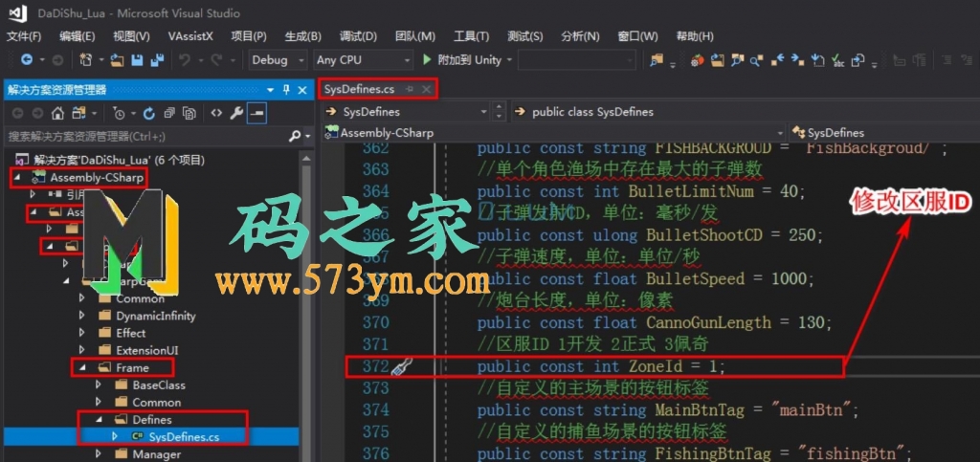Save the current file with Save icon
This screenshot has width=980, height=462.
(137, 60)
